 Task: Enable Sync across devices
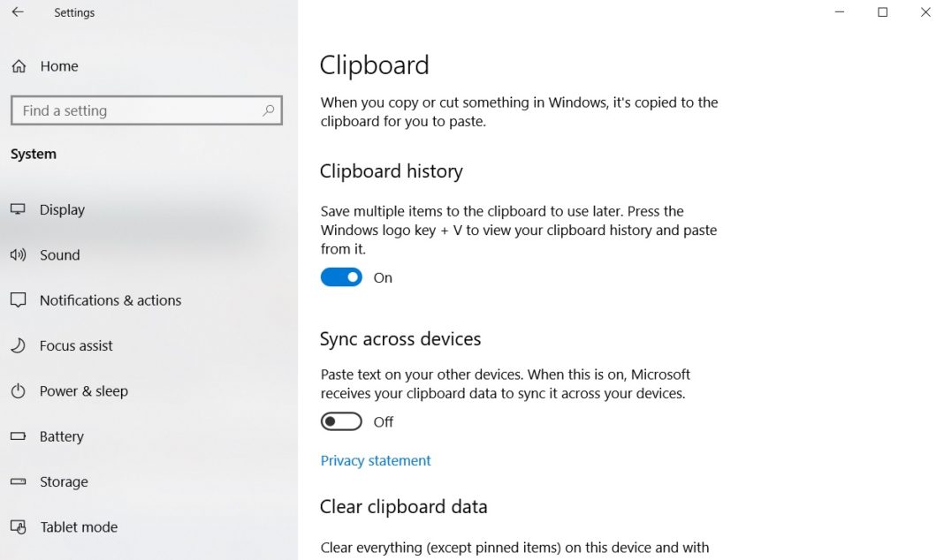[341, 421]
